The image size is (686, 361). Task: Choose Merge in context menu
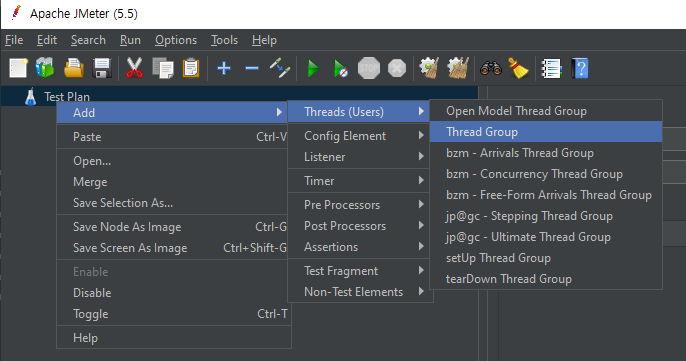(x=172, y=182)
